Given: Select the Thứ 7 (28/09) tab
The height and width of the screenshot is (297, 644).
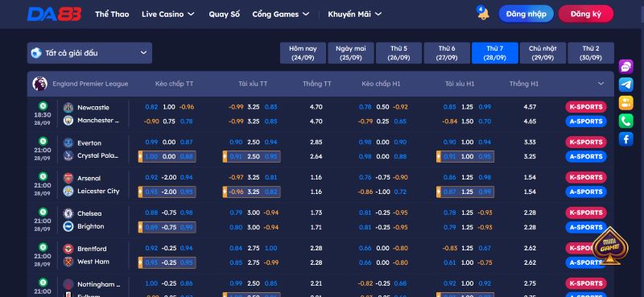Looking at the screenshot, I should coord(495,53).
